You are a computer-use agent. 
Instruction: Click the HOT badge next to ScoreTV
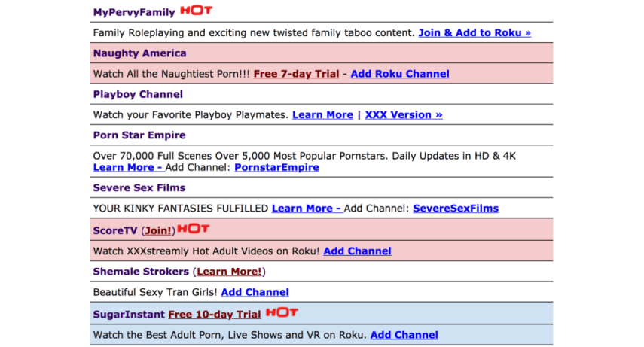(x=194, y=228)
